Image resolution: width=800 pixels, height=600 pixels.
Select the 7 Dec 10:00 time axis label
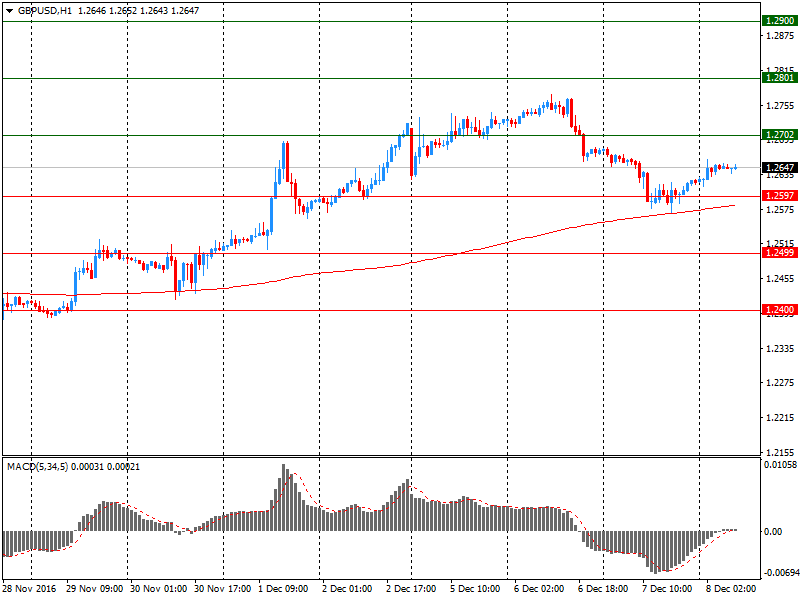coord(667,589)
